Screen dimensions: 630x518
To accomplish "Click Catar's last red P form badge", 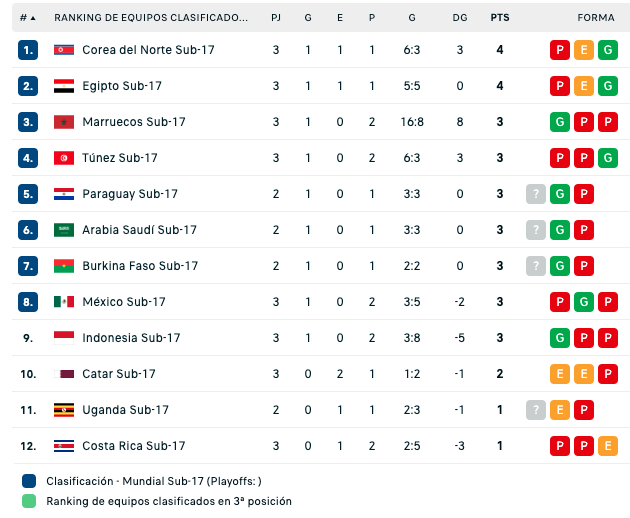I will pyautogui.click(x=608, y=374).
